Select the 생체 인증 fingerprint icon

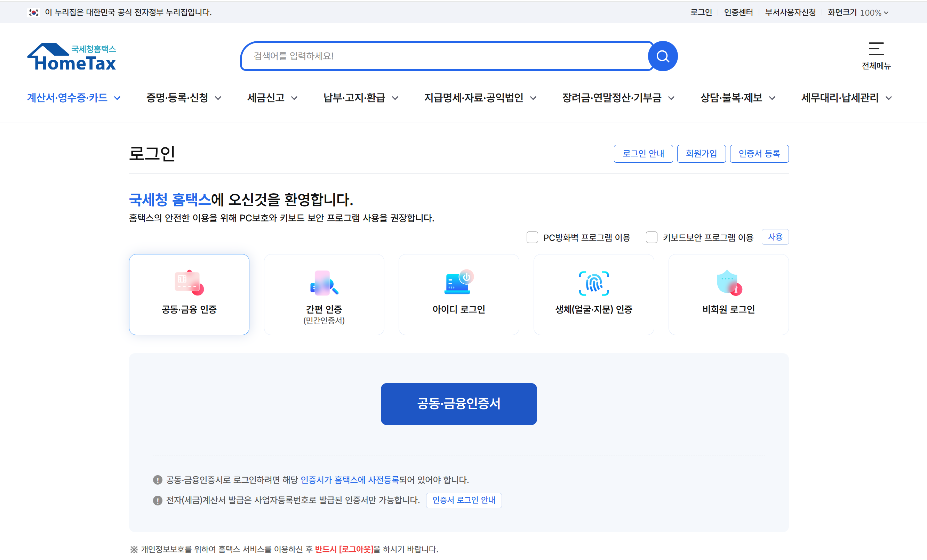pos(594,283)
